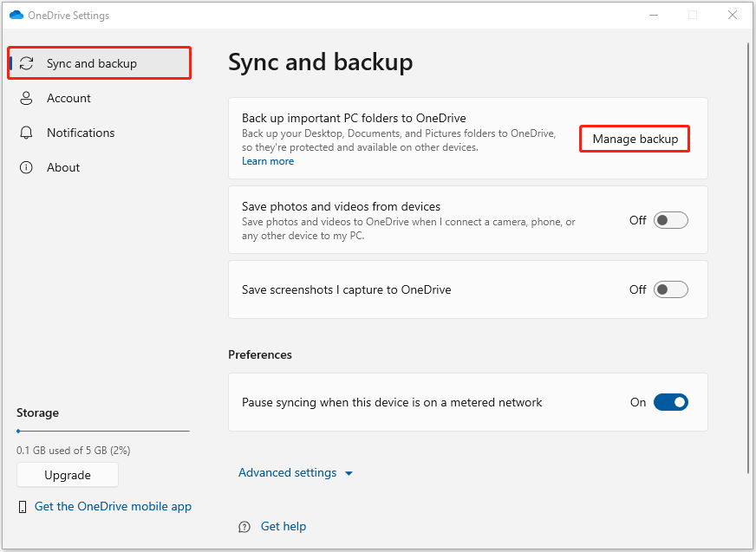Viewport: 756px width, 552px height.
Task: Expand the Advanced settings section
Action: [296, 472]
